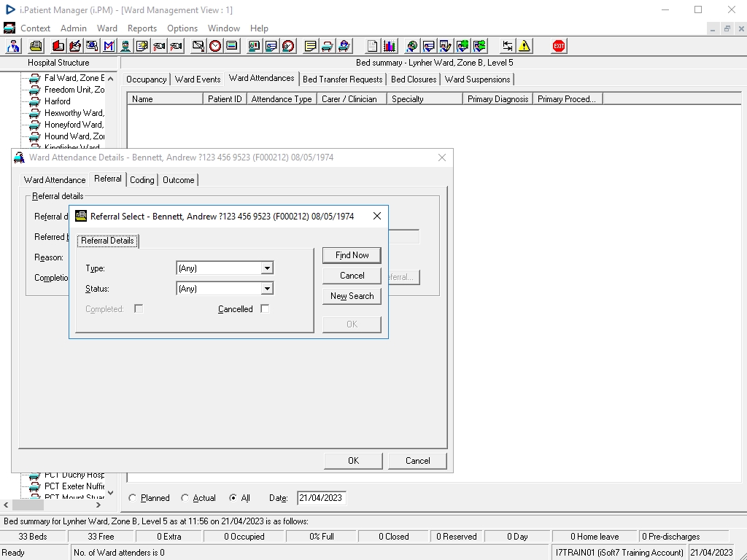Open the Context menu
747x560 pixels.
(x=35, y=28)
